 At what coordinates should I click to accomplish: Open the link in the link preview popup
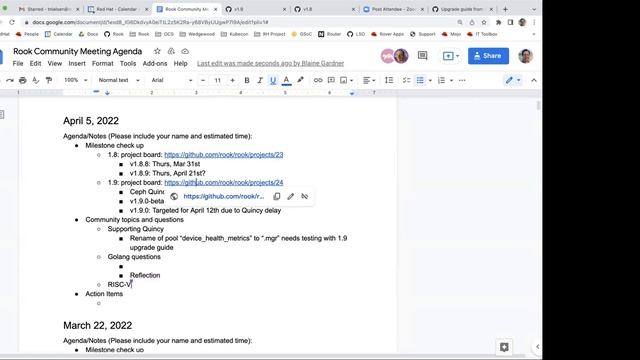(x=224, y=196)
